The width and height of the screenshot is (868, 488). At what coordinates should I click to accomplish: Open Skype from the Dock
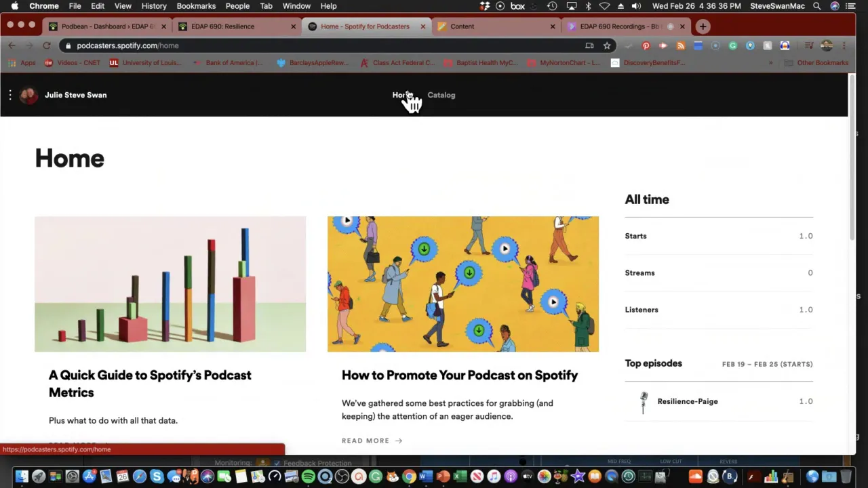[157, 476]
